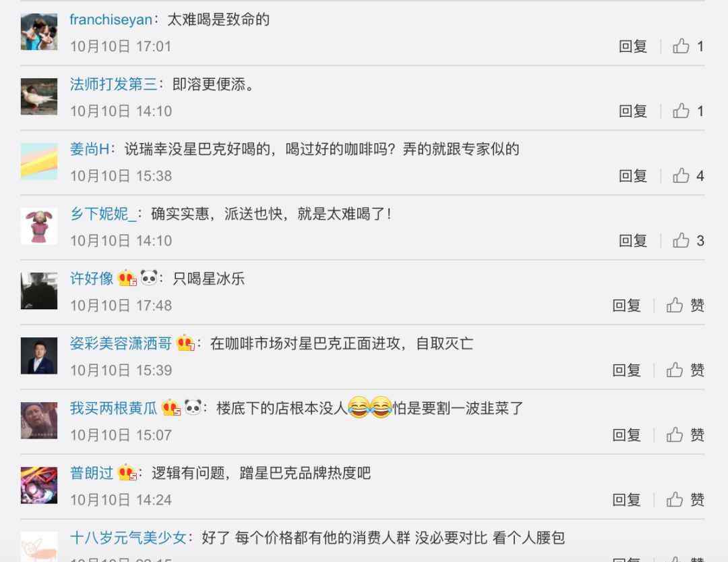Click the panda badge beside 我买两根黄瓜

point(193,408)
